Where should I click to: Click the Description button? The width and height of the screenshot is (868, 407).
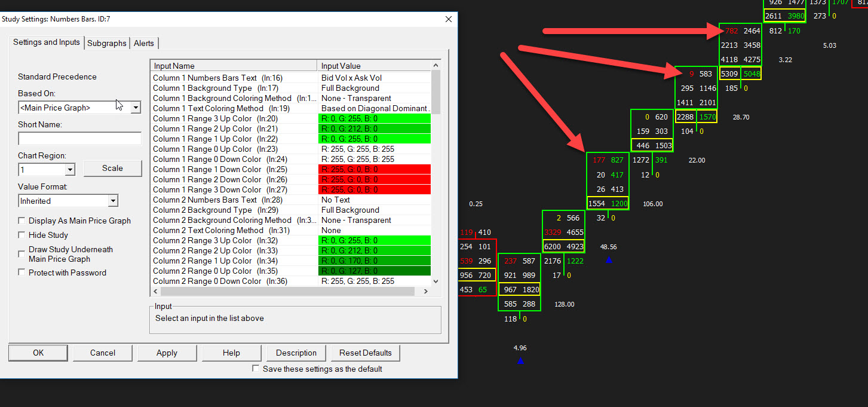[x=296, y=353]
